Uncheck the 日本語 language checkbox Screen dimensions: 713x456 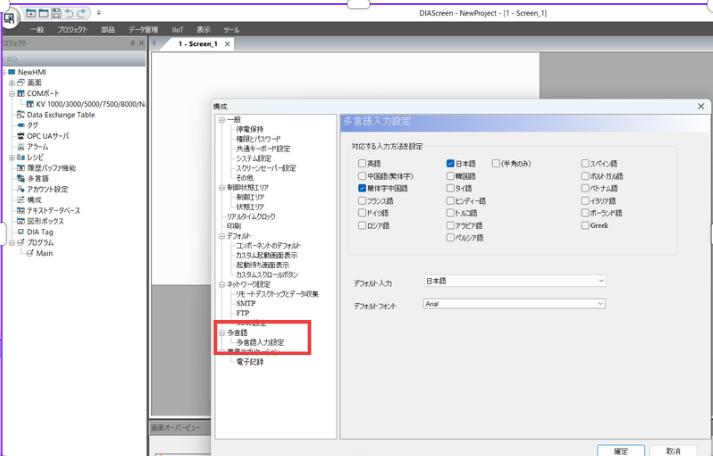(451, 163)
